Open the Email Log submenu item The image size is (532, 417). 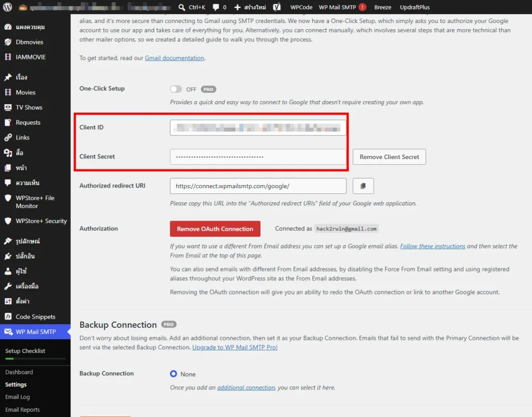17,397
